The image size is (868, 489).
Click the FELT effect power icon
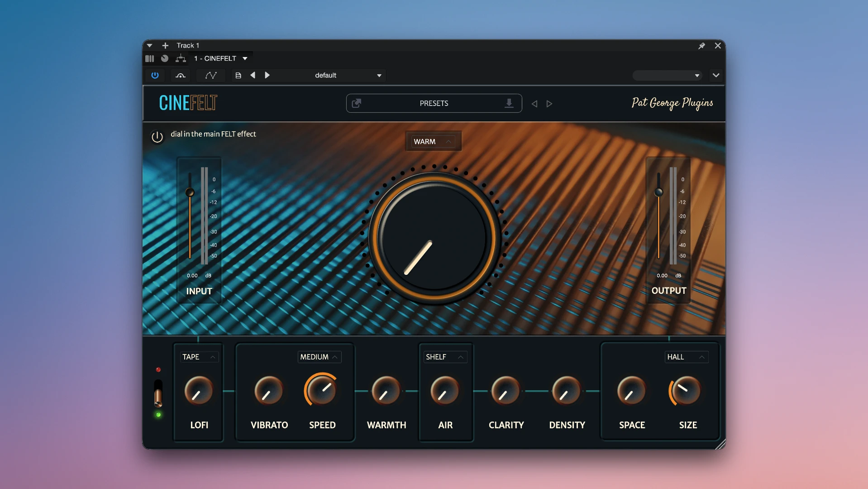click(x=157, y=137)
